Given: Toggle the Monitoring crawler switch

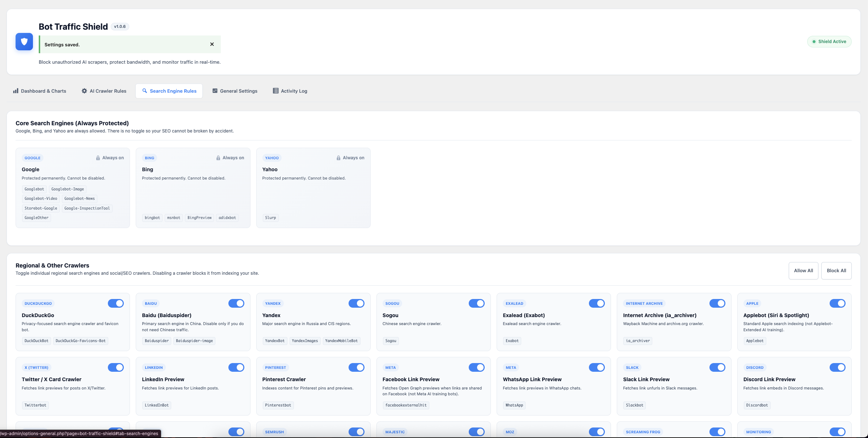Looking at the screenshot, I should click(x=838, y=432).
